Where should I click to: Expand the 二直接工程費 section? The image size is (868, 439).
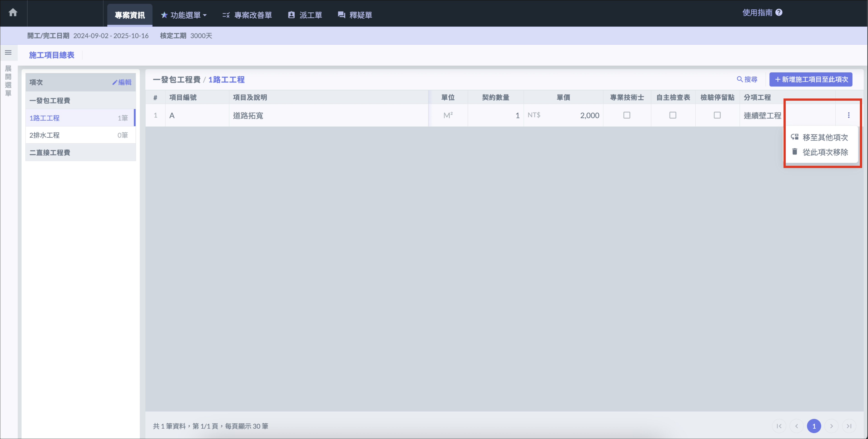pyautogui.click(x=50, y=152)
